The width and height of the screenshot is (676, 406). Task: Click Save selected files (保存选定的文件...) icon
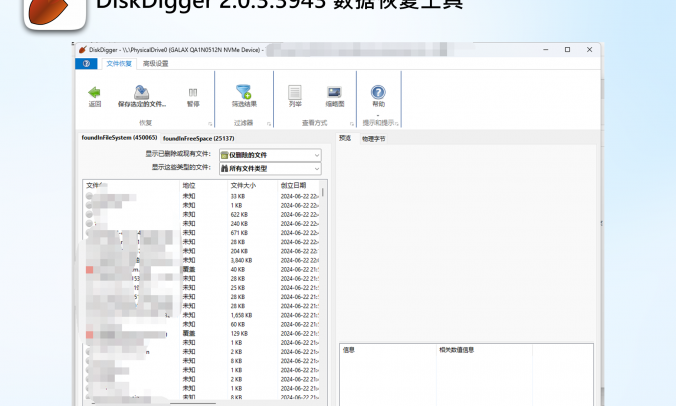tap(141, 92)
